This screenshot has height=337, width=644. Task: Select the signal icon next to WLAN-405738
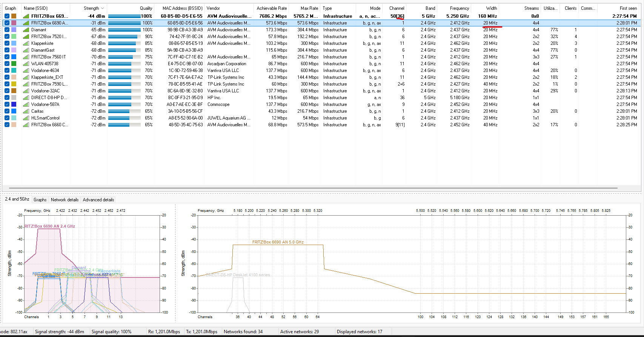click(x=26, y=64)
